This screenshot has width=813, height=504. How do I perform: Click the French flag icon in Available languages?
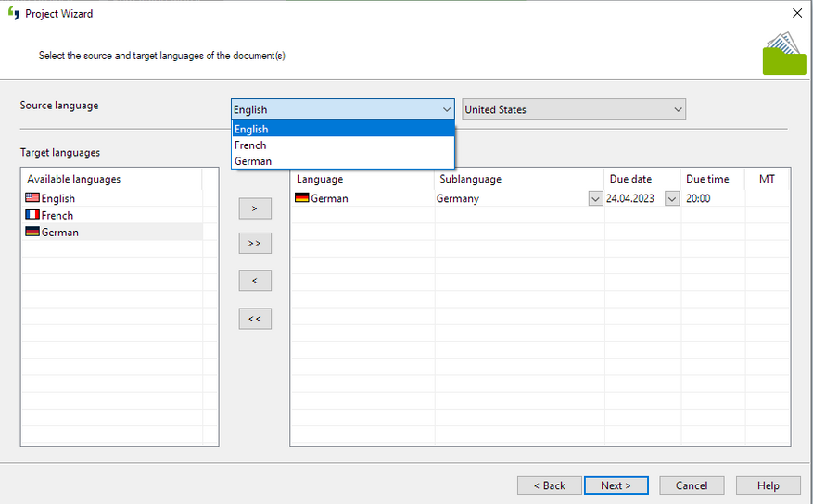point(32,214)
